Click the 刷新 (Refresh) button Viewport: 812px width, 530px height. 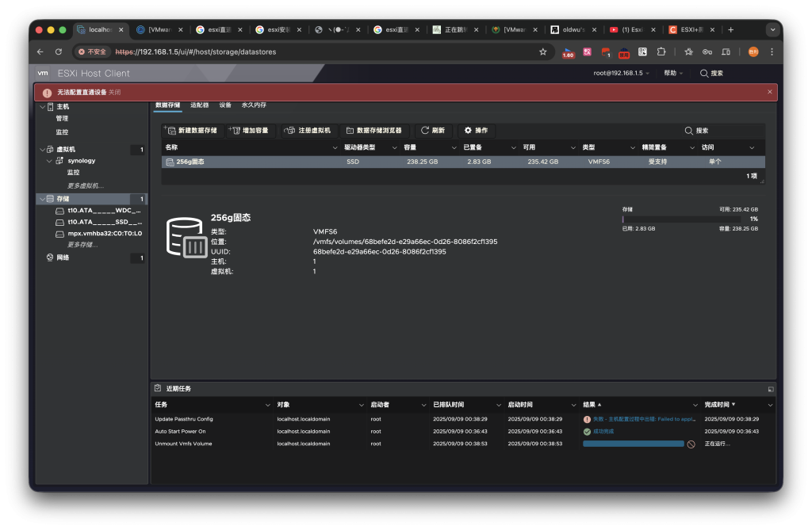(x=433, y=131)
